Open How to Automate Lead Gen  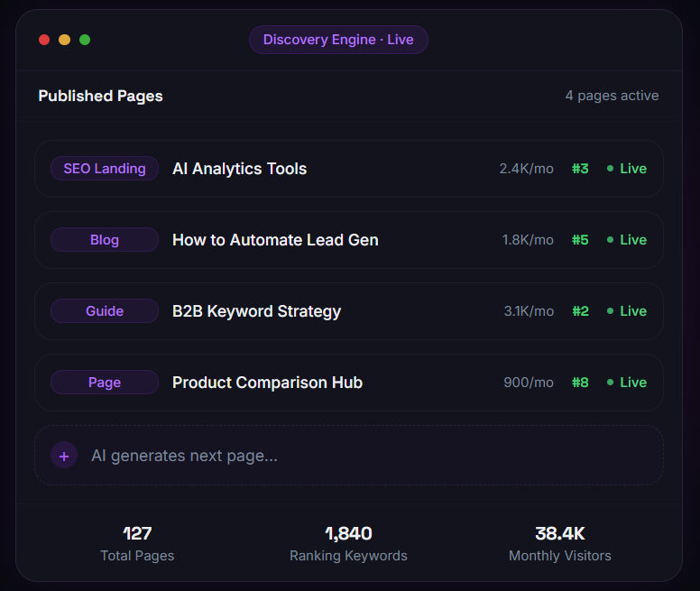(349, 240)
